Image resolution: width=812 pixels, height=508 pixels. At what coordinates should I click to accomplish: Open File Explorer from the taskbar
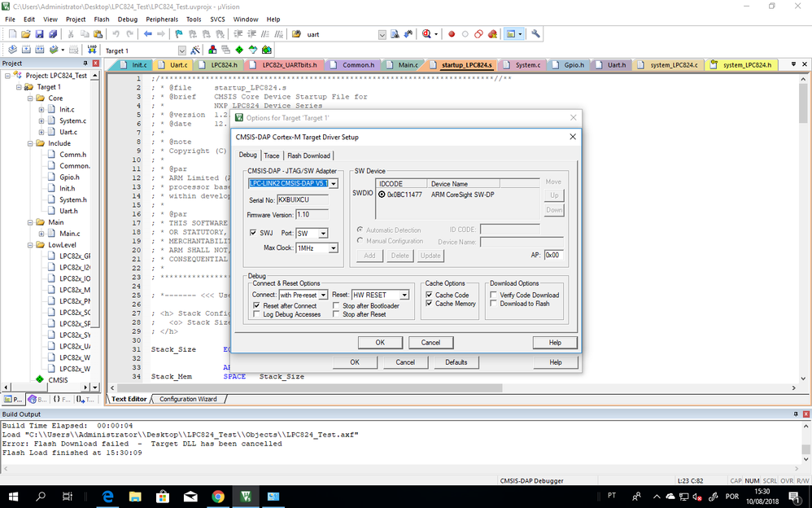135,496
